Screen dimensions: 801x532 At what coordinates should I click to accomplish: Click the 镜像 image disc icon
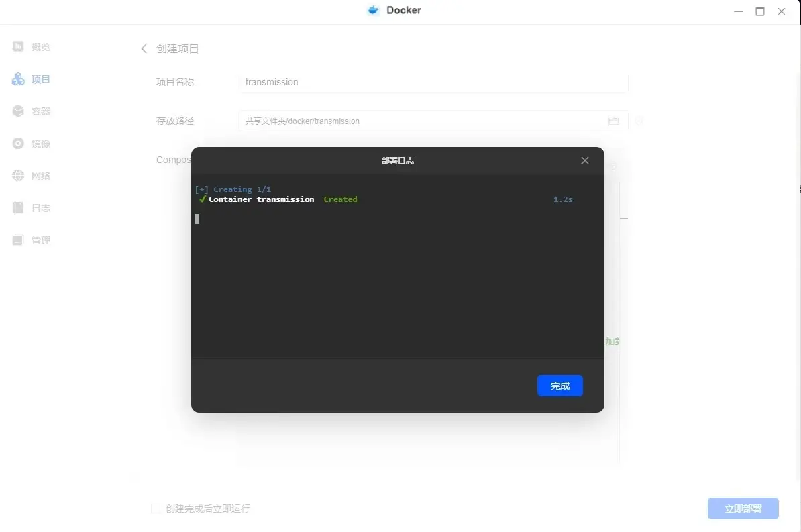pyautogui.click(x=18, y=144)
